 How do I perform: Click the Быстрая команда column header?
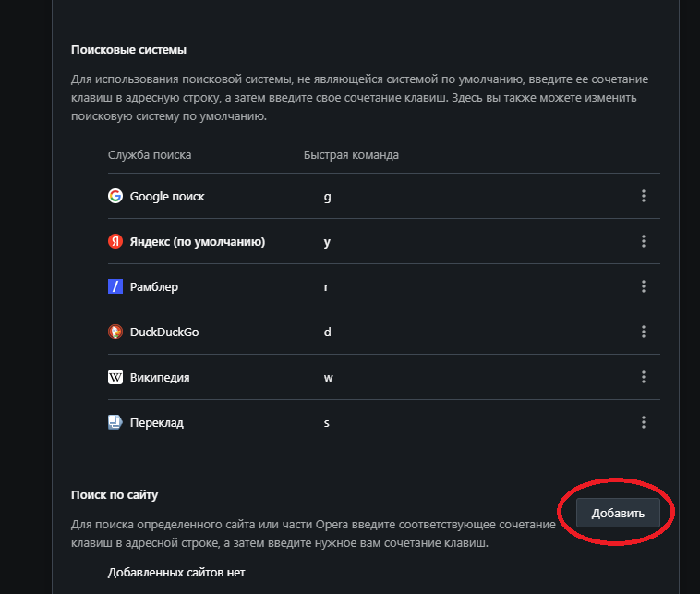(351, 155)
